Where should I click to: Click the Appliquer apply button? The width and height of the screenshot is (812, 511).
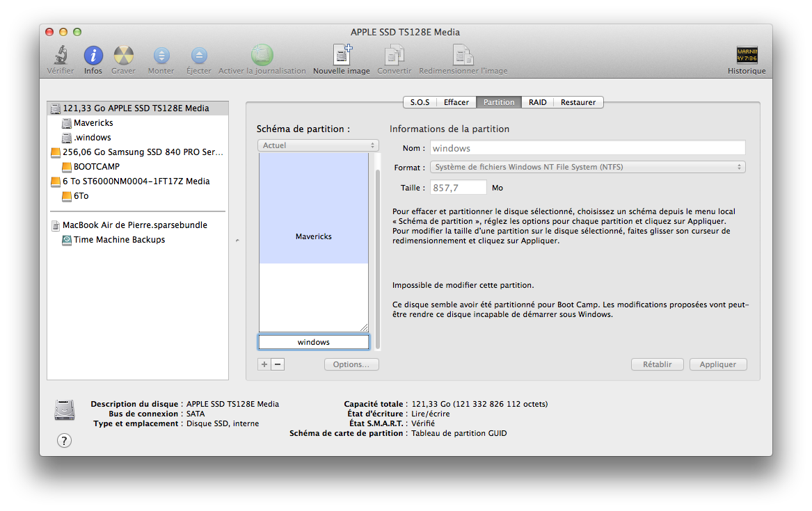tap(718, 364)
